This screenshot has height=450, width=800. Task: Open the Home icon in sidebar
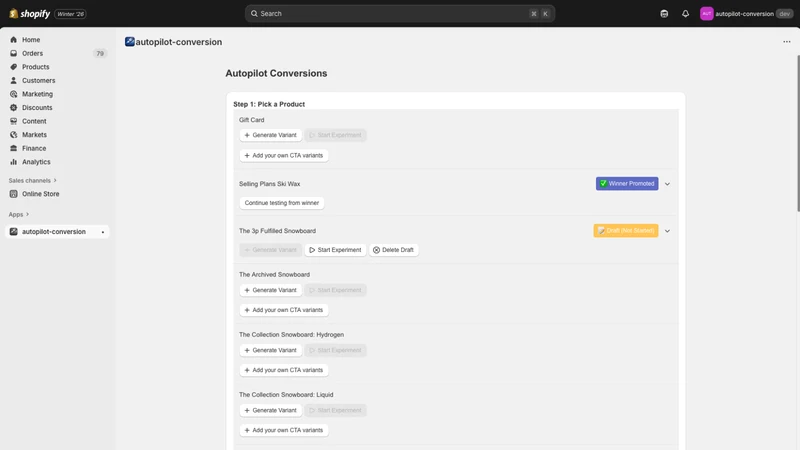pyautogui.click(x=14, y=40)
